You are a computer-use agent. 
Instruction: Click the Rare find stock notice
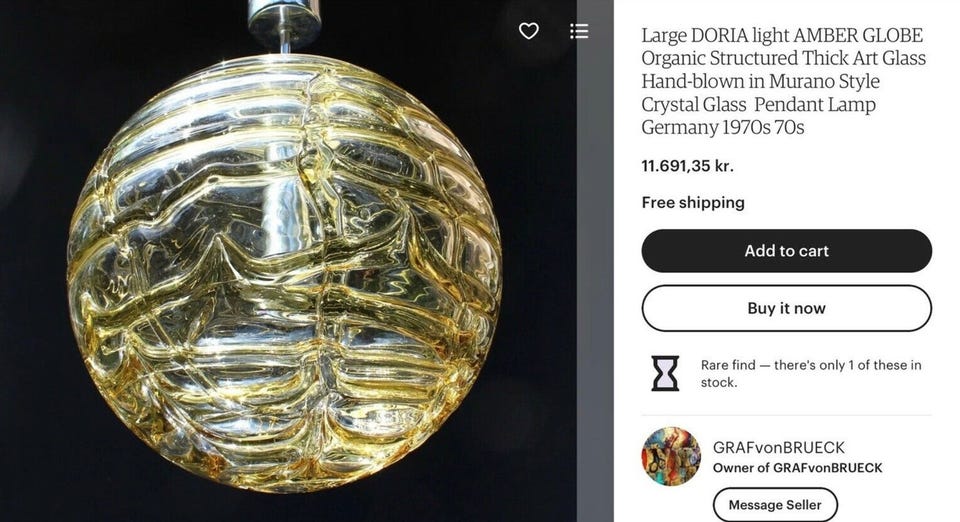tap(811, 373)
